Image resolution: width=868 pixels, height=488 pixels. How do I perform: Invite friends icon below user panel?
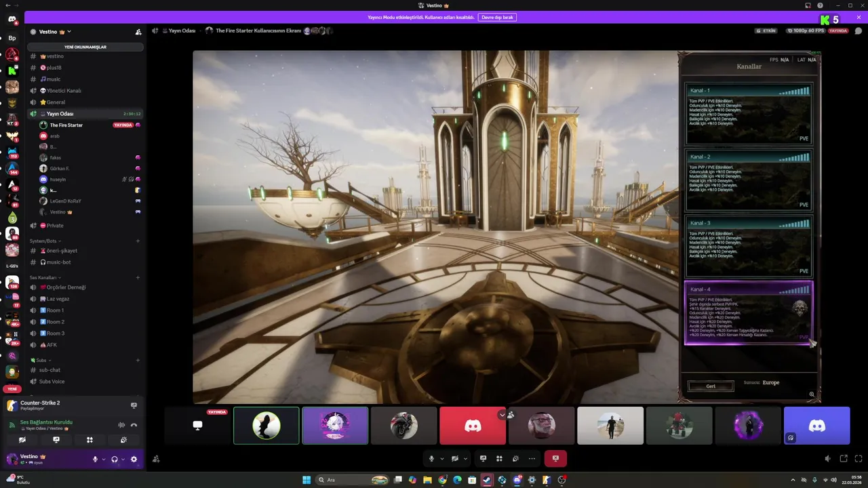click(156, 459)
